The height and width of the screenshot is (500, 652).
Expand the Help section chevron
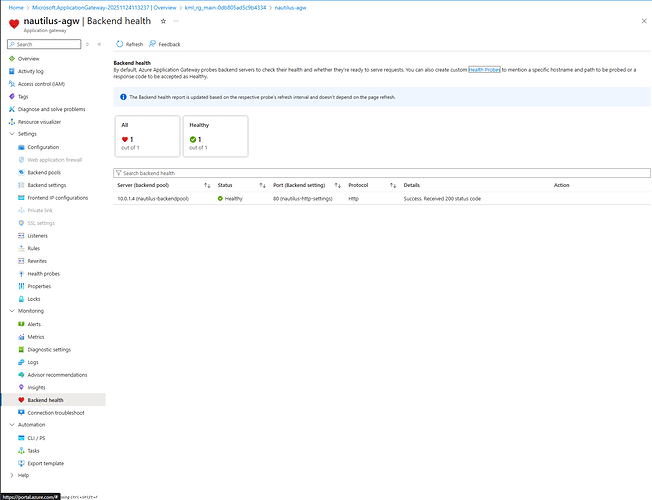click(x=12, y=475)
